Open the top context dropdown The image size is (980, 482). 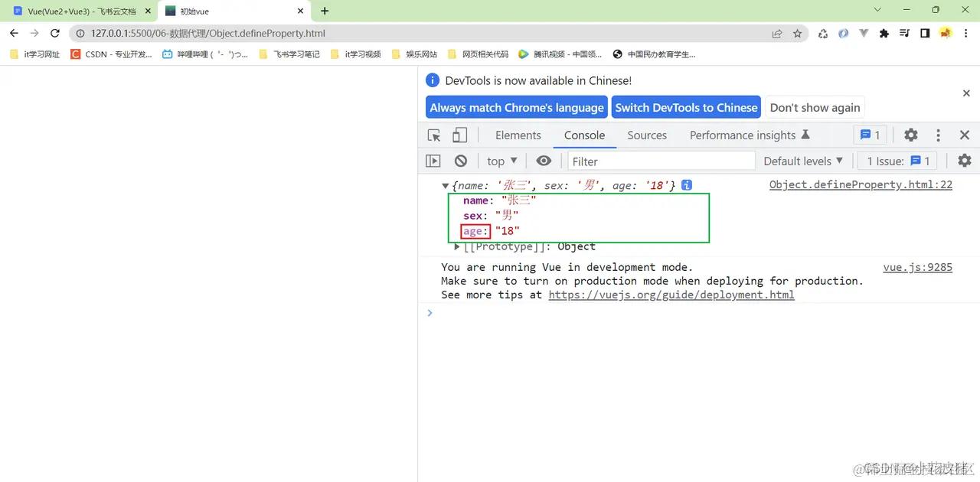point(502,161)
